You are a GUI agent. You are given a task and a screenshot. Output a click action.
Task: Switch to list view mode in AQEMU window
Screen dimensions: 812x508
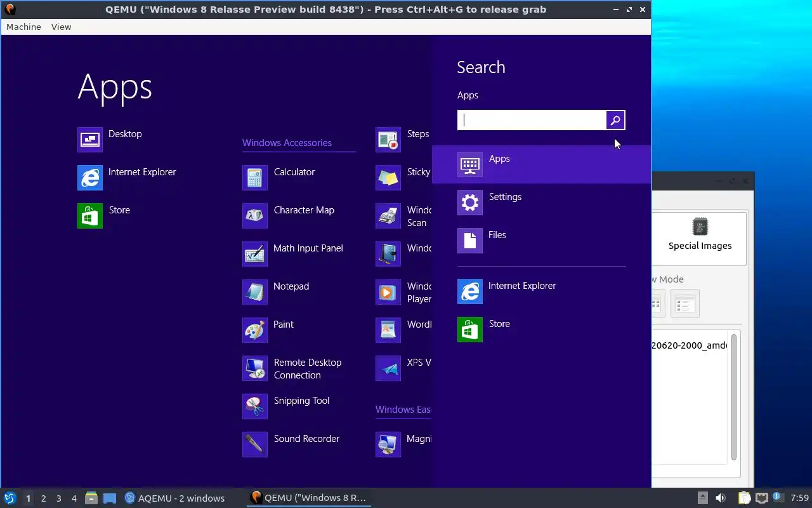[684, 304]
